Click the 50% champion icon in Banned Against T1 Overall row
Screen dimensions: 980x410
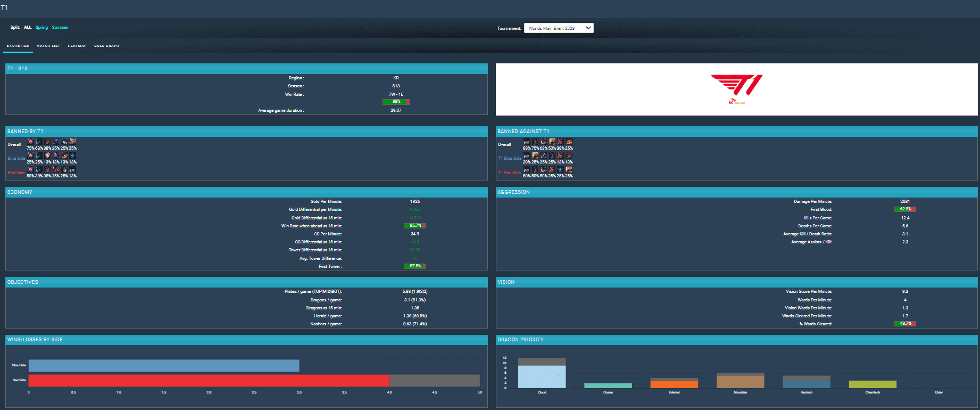(552, 142)
